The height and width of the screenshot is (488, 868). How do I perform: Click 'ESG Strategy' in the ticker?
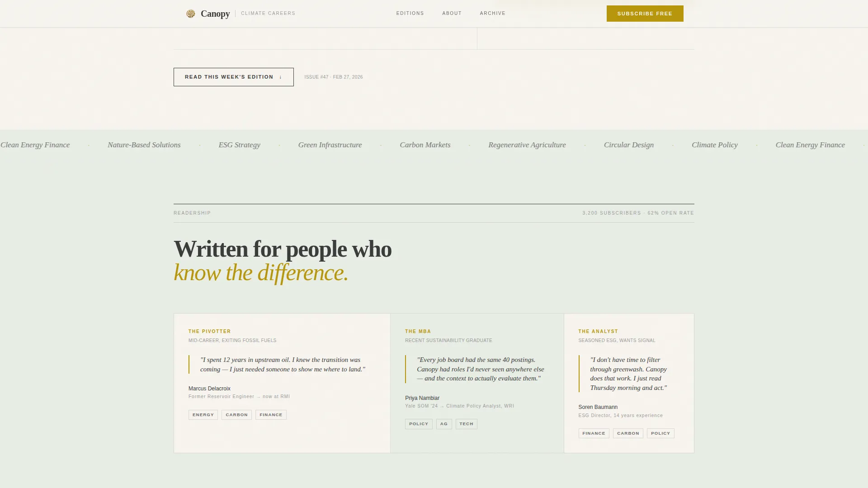tap(239, 145)
